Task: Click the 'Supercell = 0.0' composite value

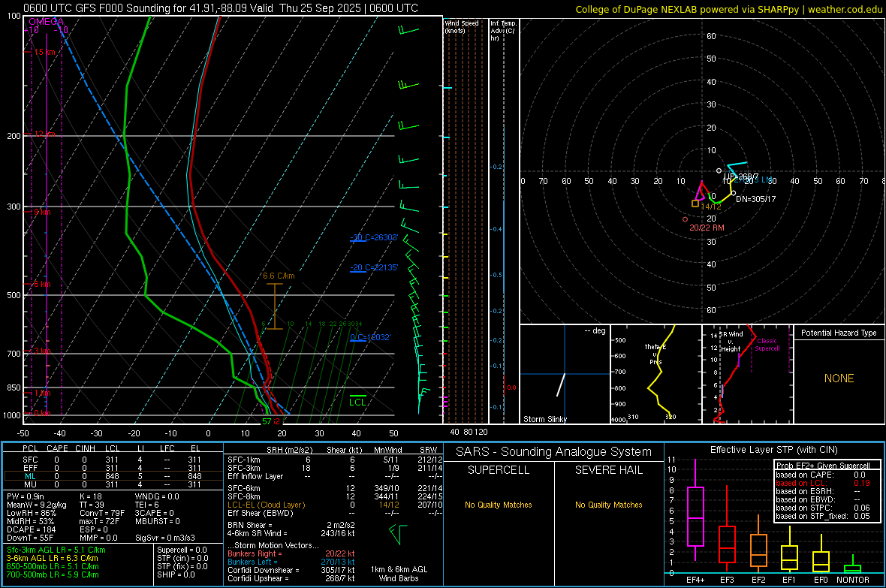Action: [182, 550]
